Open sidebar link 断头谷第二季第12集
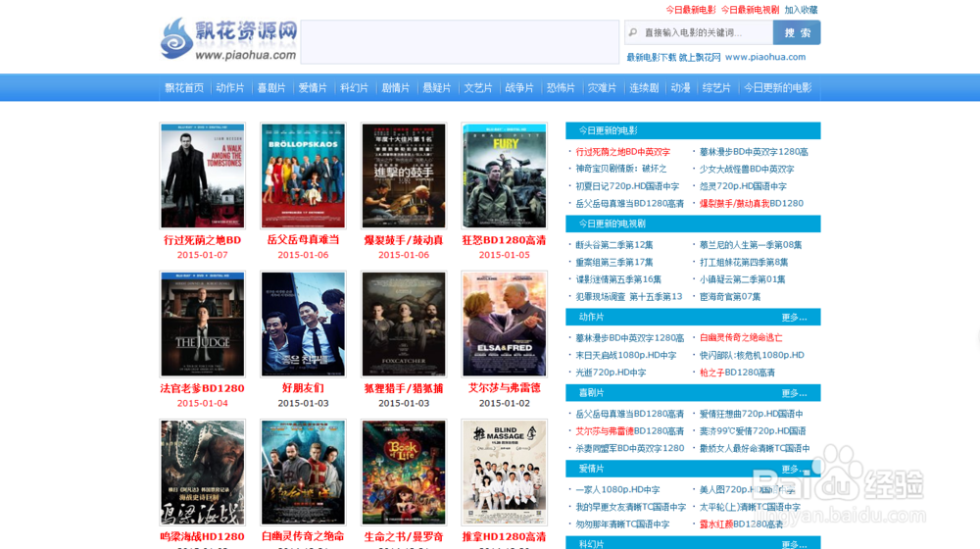This screenshot has width=980, height=549. point(614,245)
